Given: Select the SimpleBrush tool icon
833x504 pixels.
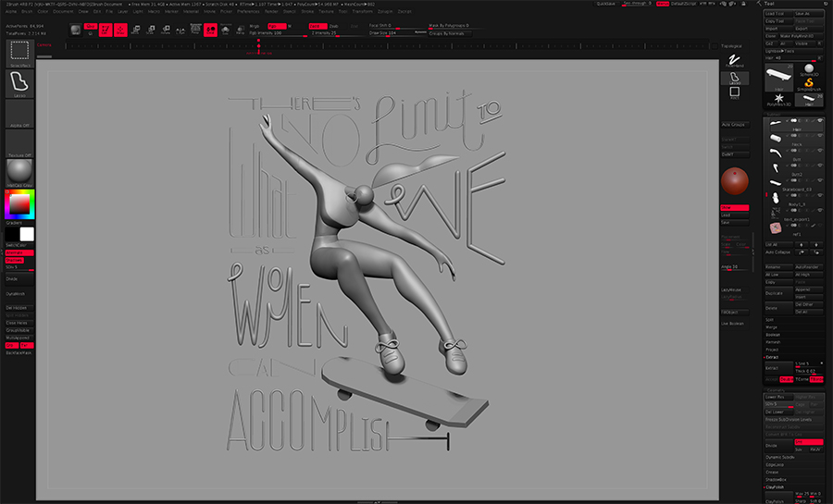Looking at the screenshot, I should pyautogui.click(x=809, y=84).
